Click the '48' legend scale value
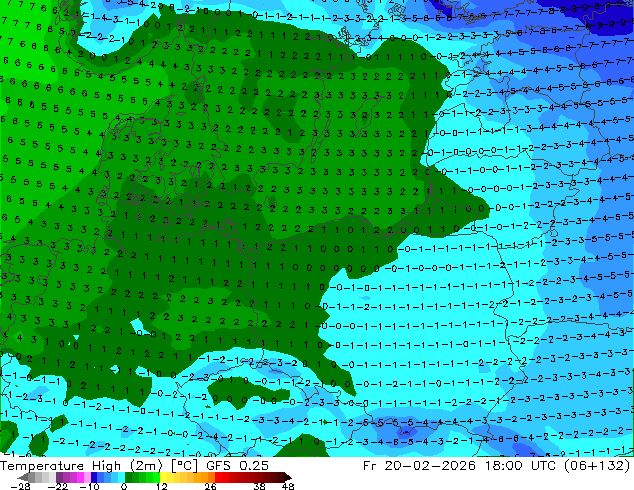This screenshot has width=634, height=490. pyautogui.click(x=288, y=486)
